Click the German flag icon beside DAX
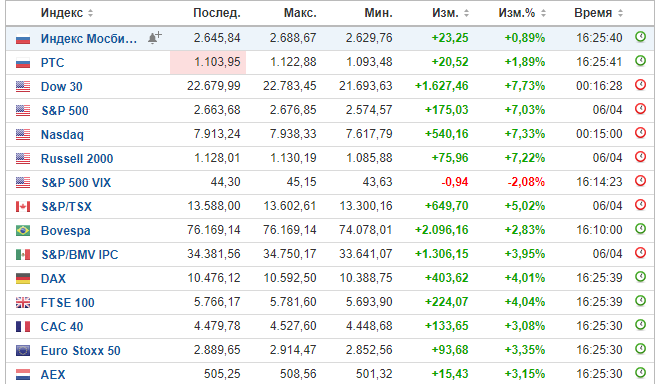The image size is (662, 384). coord(23,279)
